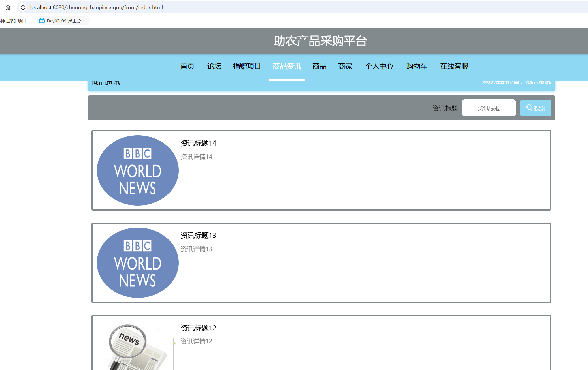Click the 资讯标题 label beside search box
588x370 pixels.
coord(445,108)
